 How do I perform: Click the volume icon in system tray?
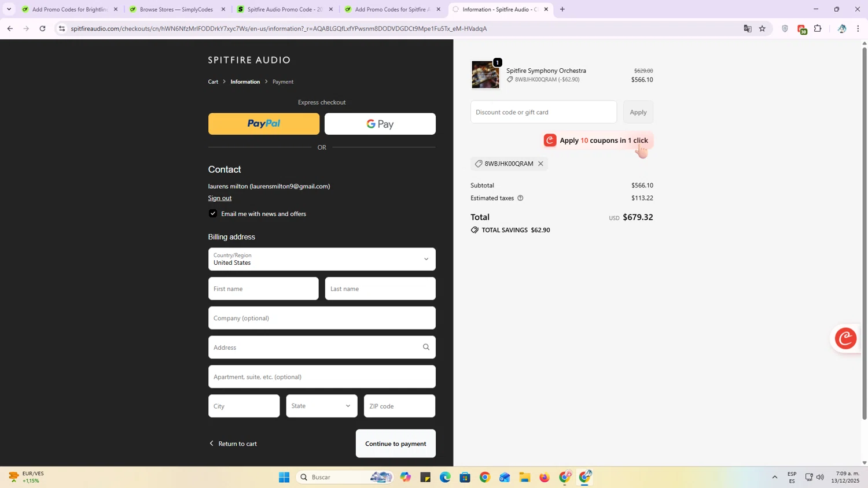(820, 477)
